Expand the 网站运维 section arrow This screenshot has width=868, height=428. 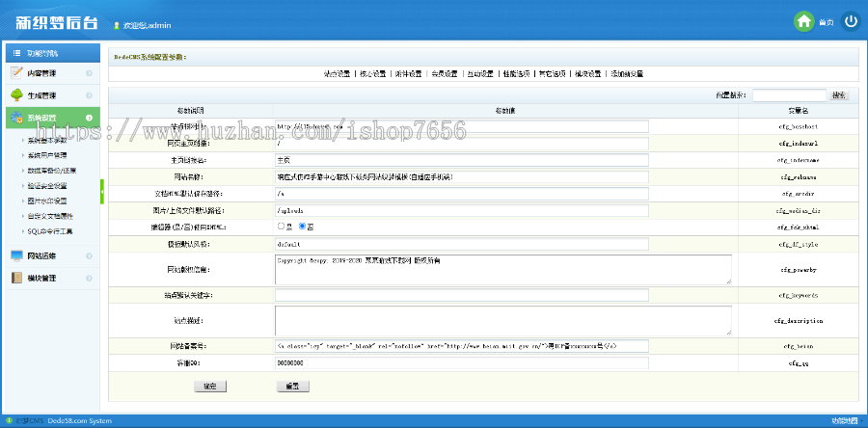(x=89, y=255)
